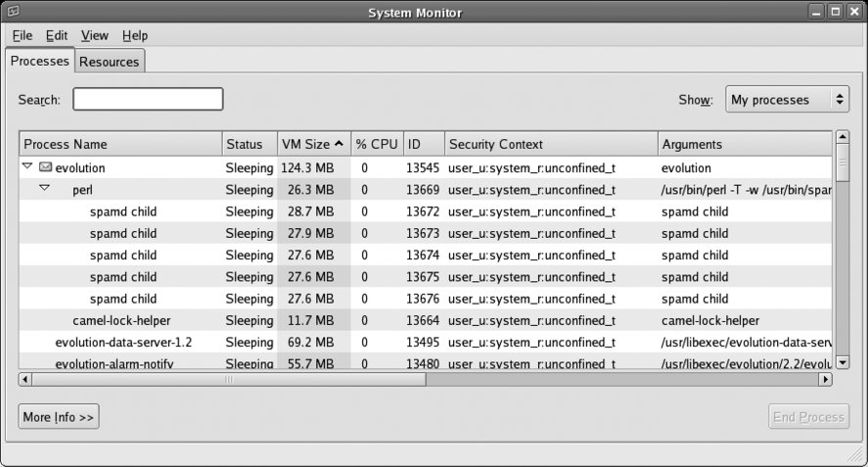
Task: Click horizontal scrollbar right arrow
Action: (x=825, y=380)
